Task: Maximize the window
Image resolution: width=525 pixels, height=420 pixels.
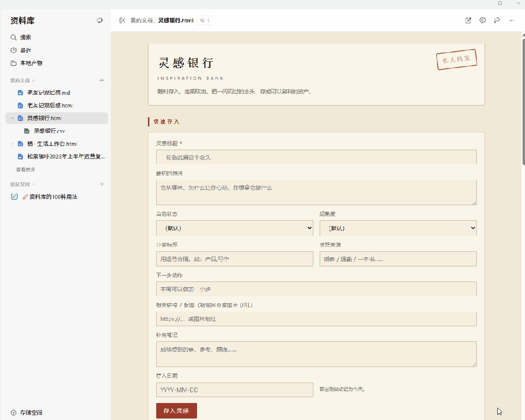Action: pos(500,3)
